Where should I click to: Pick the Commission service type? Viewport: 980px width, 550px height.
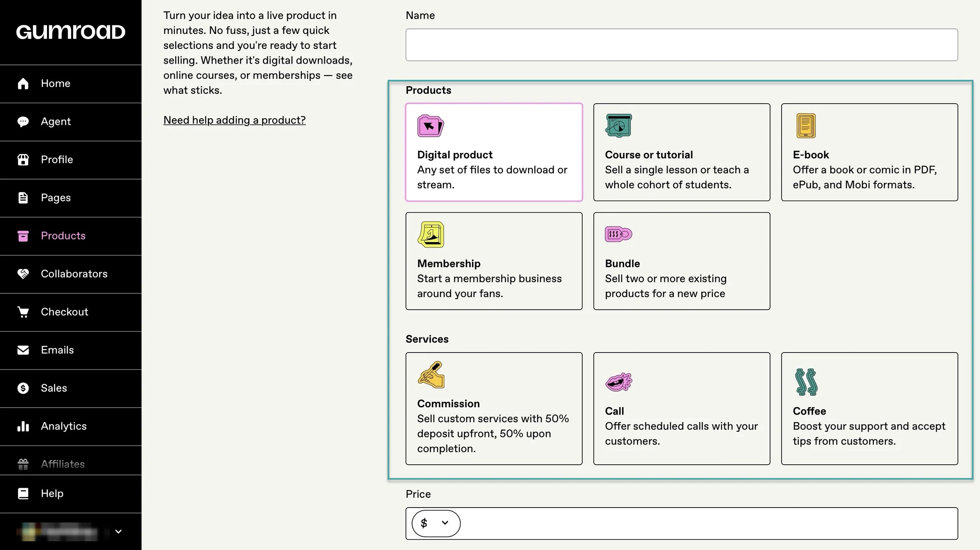point(494,408)
